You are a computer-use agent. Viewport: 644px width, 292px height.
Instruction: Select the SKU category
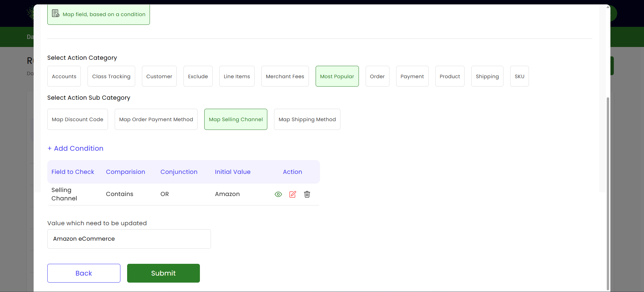coord(519,76)
